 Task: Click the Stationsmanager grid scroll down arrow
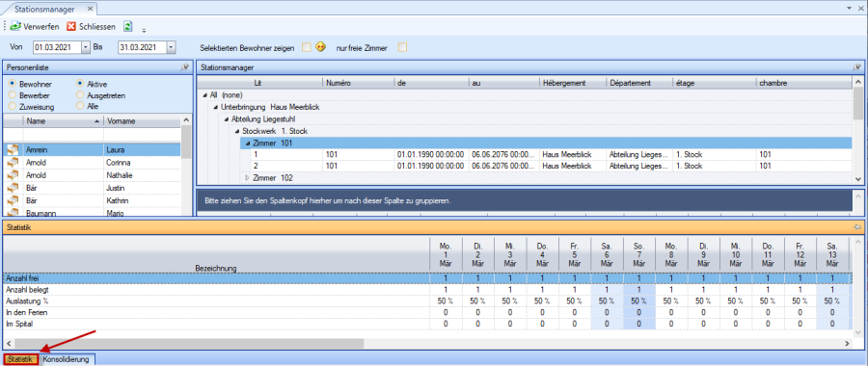point(858,179)
